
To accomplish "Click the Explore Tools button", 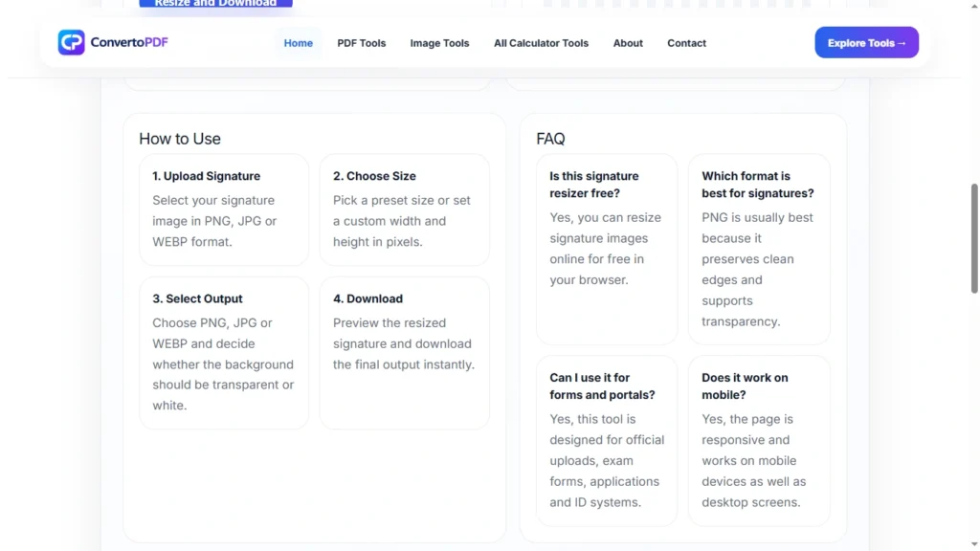I will click(x=866, y=42).
